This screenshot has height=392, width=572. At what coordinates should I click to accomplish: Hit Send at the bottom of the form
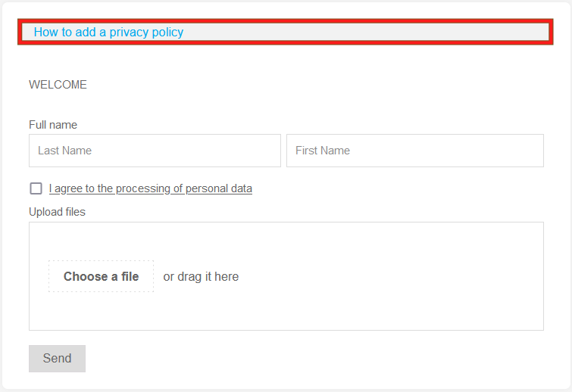click(x=57, y=359)
